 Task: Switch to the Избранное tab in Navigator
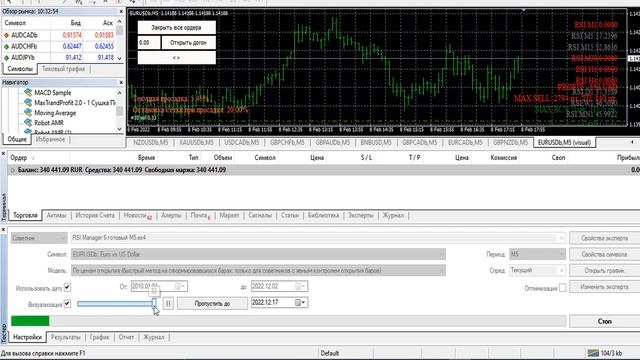(50, 140)
